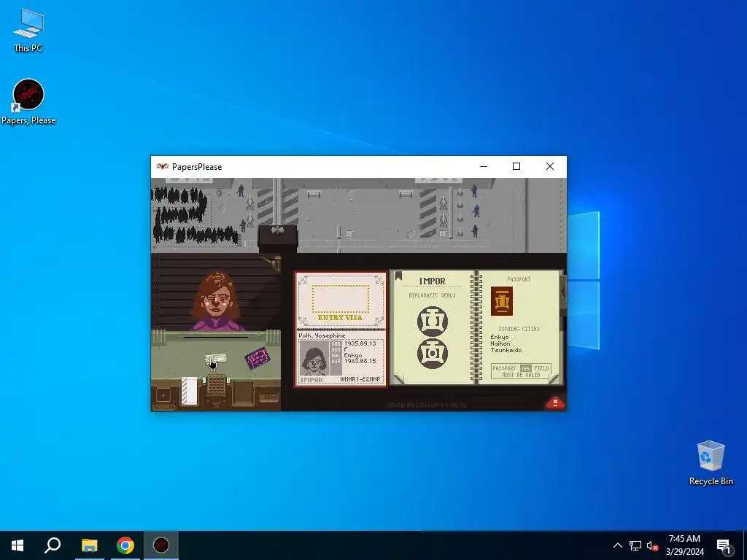Screen dimensions: 747x560
Task: Open the notification center icon
Action: (724, 545)
